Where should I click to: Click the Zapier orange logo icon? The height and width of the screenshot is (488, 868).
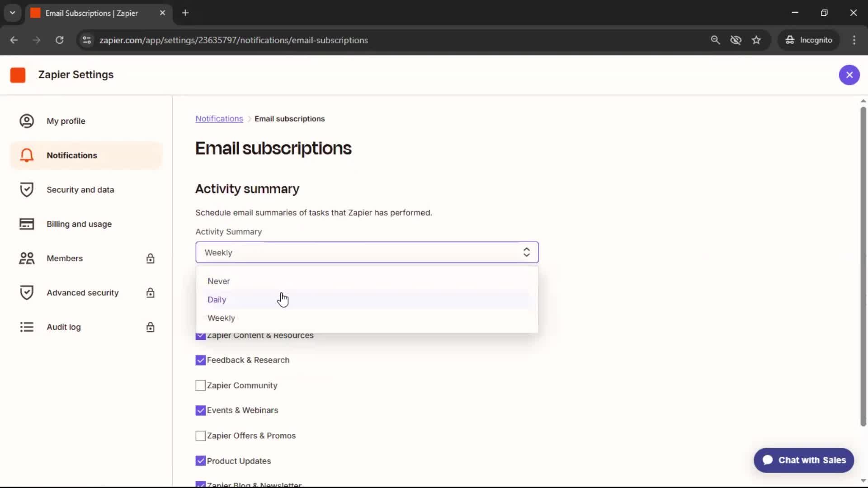point(18,75)
